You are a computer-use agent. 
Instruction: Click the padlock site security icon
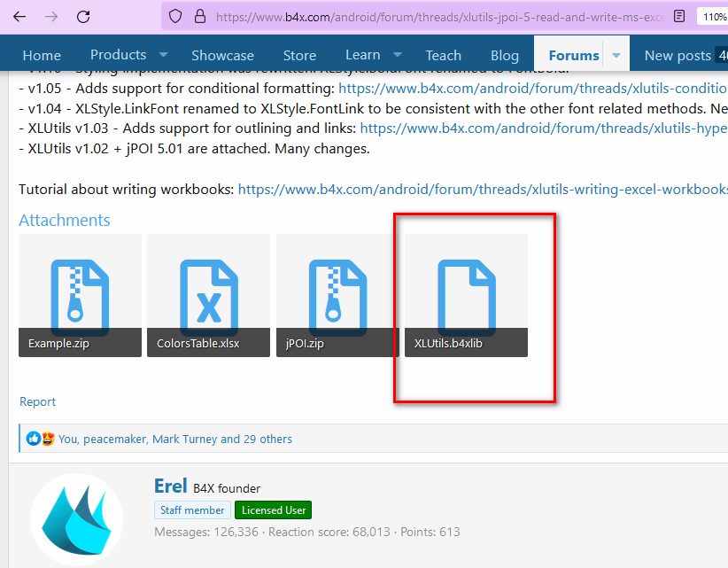tap(200, 17)
